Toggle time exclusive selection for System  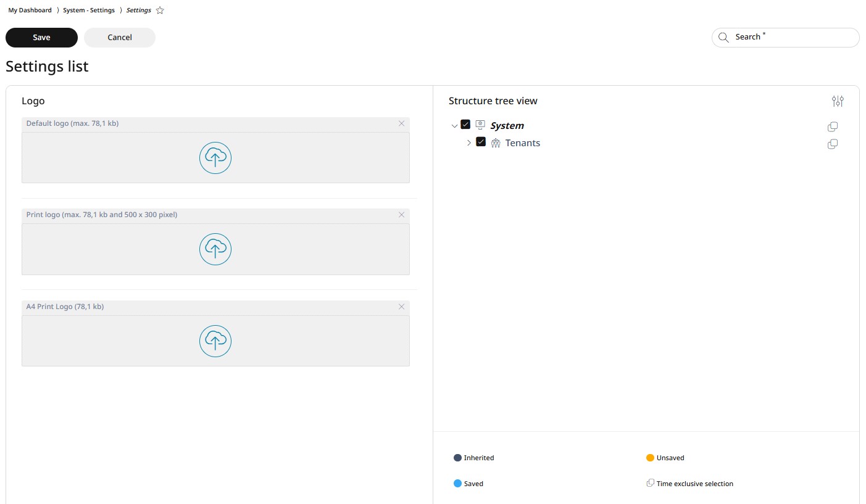(x=833, y=127)
